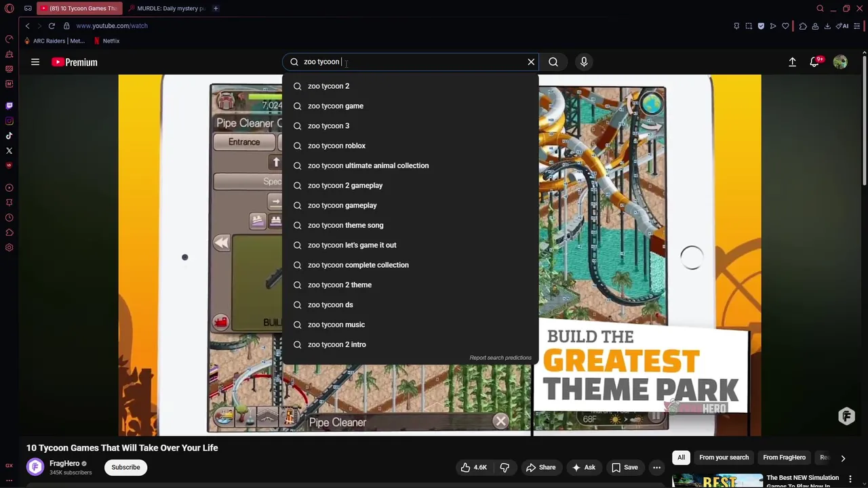This screenshot has width=868, height=488.
Task: Open browsing history clock icon
Action: [x=9, y=218]
